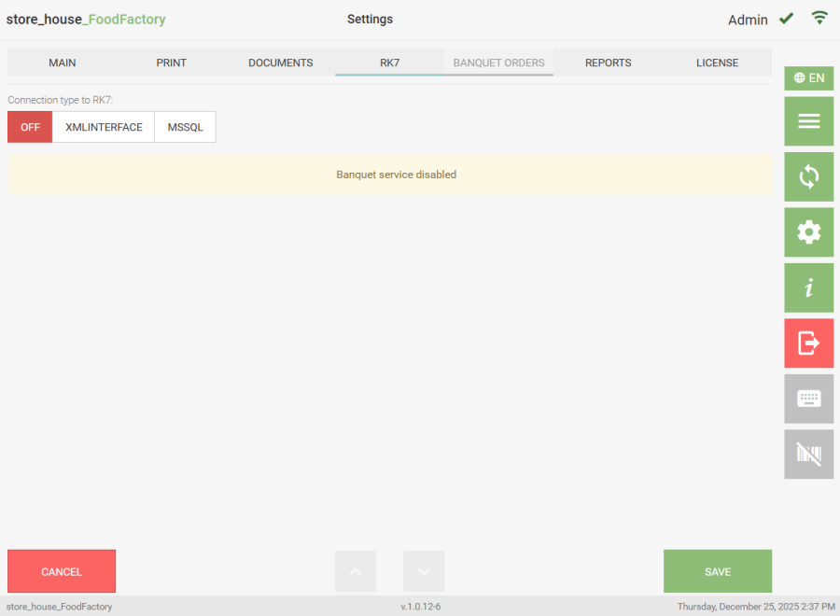Click the Wi-Fi status icon
This screenshot has height=616, width=840.
819,18
